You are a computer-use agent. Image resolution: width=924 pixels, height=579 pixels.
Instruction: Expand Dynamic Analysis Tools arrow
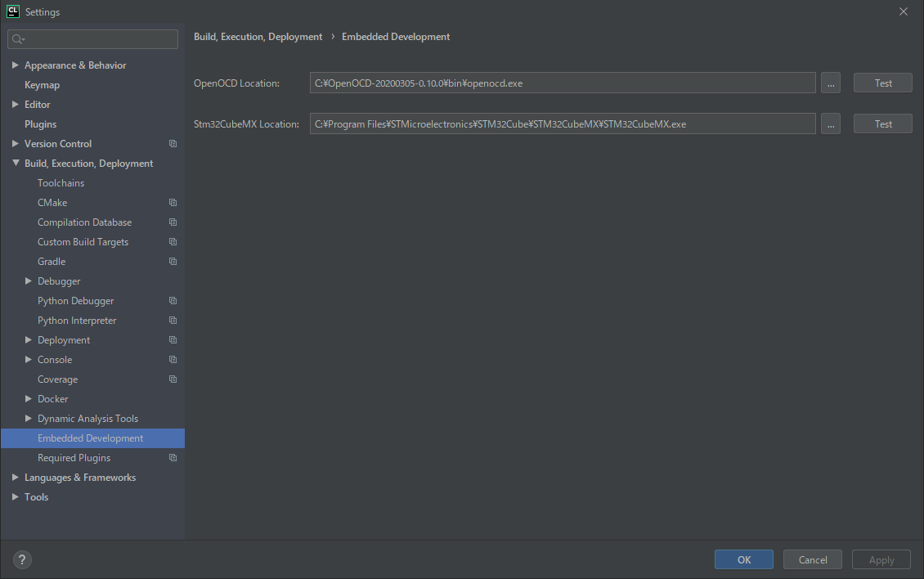pyautogui.click(x=29, y=418)
